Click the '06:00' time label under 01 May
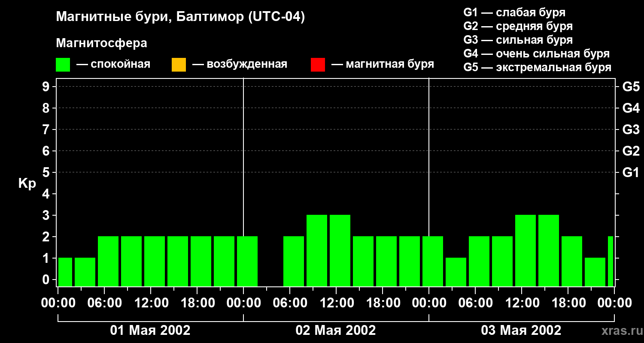The height and width of the screenshot is (343, 644). (105, 303)
